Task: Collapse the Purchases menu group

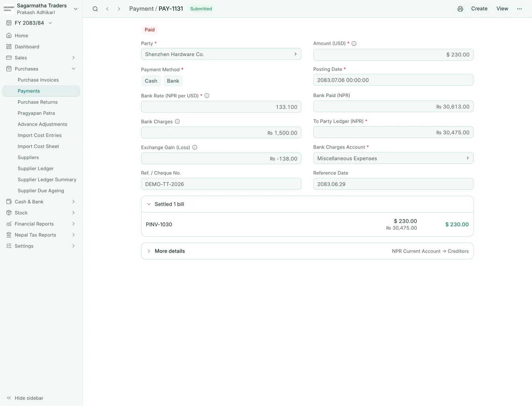Action: [x=41, y=69]
